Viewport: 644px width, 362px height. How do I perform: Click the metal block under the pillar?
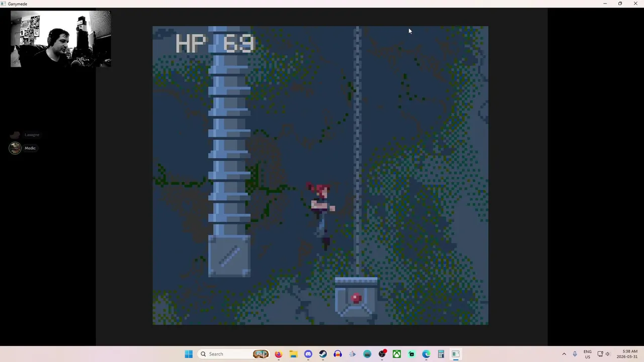tap(229, 256)
